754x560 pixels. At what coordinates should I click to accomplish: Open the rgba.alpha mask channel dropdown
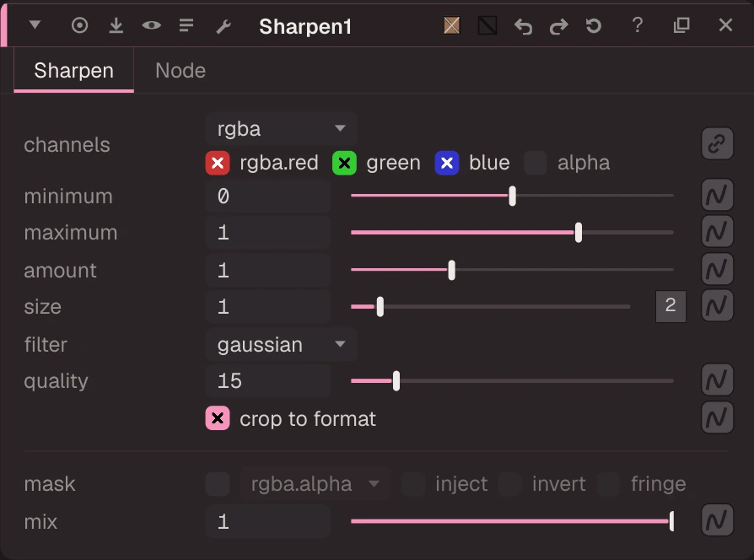(315, 484)
